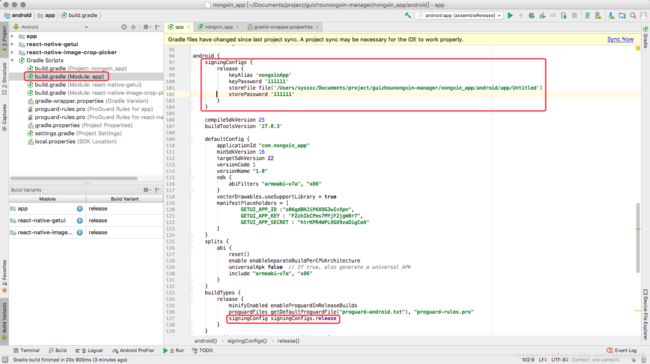The width and height of the screenshot is (650, 364).
Task: Open the TODO tool window
Action: pyautogui.click(x=202, y=350)
